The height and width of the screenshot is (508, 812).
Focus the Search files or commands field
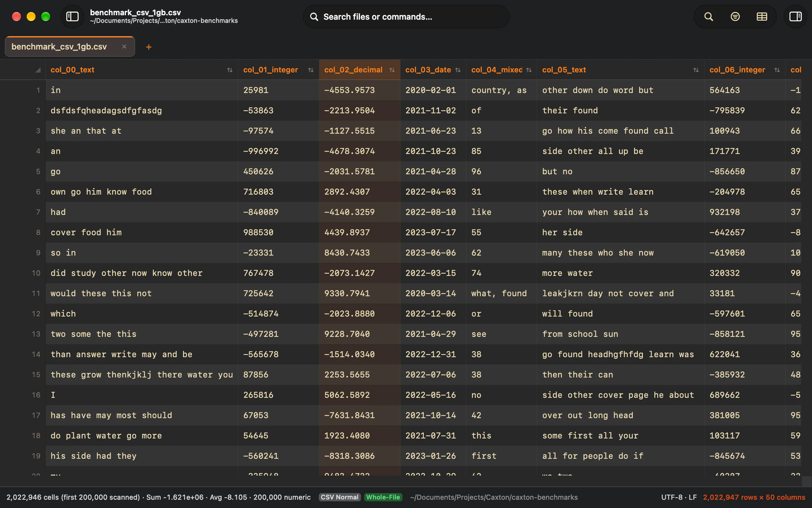pos(406,17)
